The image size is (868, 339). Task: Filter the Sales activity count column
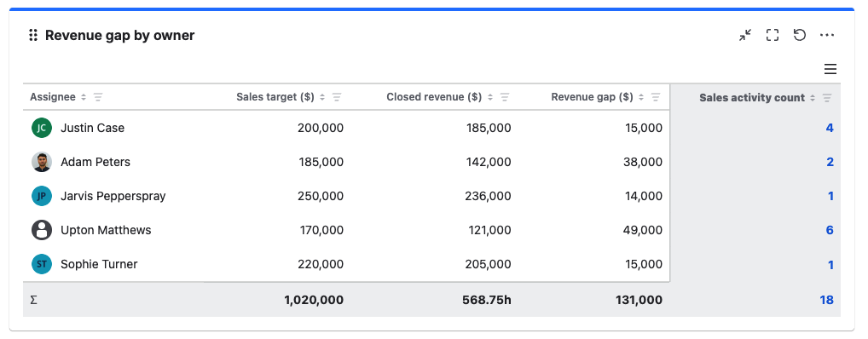pos(827,98)
